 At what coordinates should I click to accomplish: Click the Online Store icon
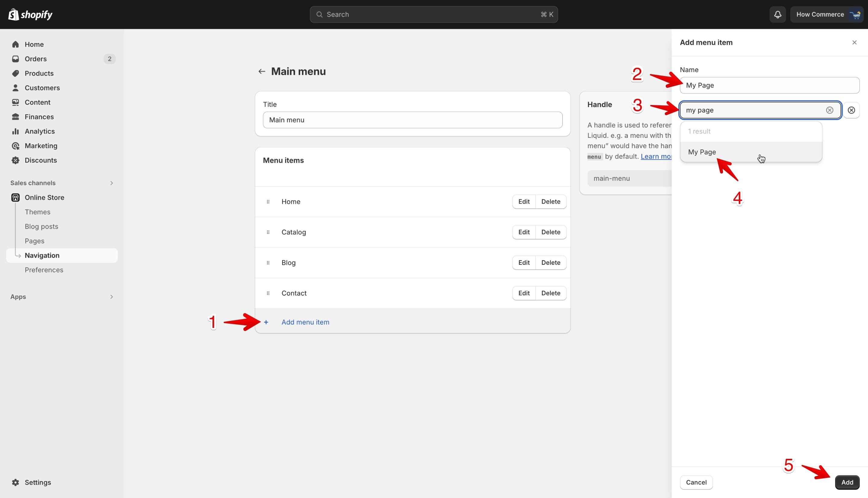(15, 197)
